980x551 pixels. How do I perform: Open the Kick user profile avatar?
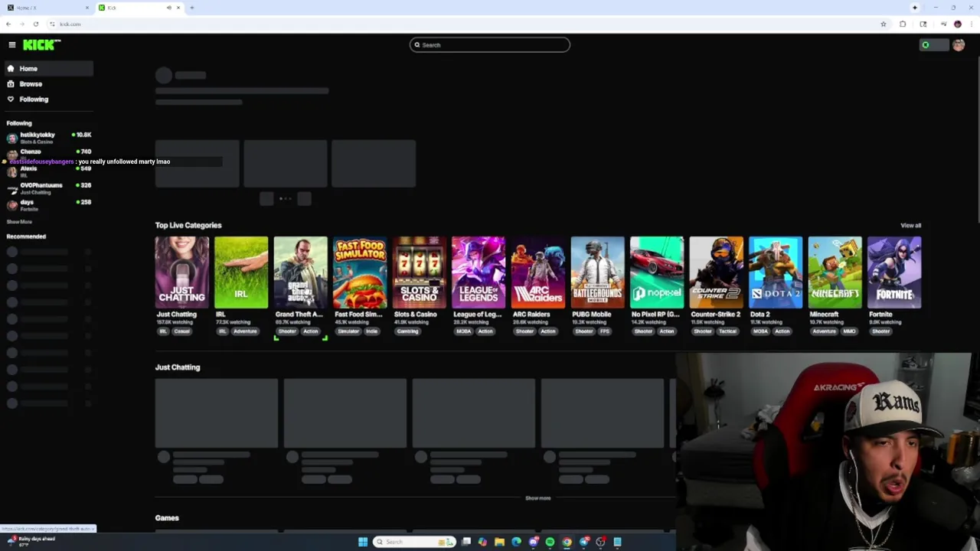point(959,45)
